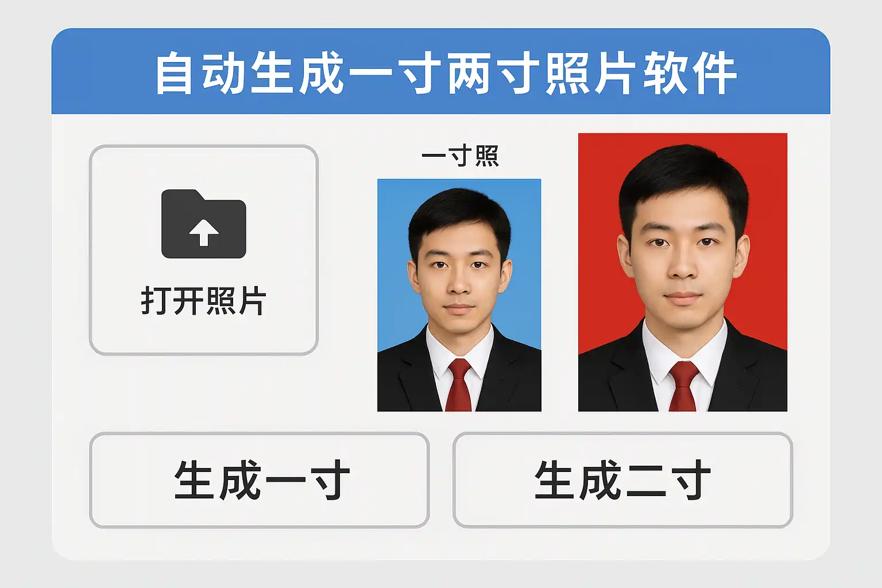The width and height of the screenshot is (882, 588).
Task: Click the 自动生成一寸两寸照片软件 title banner
Action: click(x=441, y=71)
